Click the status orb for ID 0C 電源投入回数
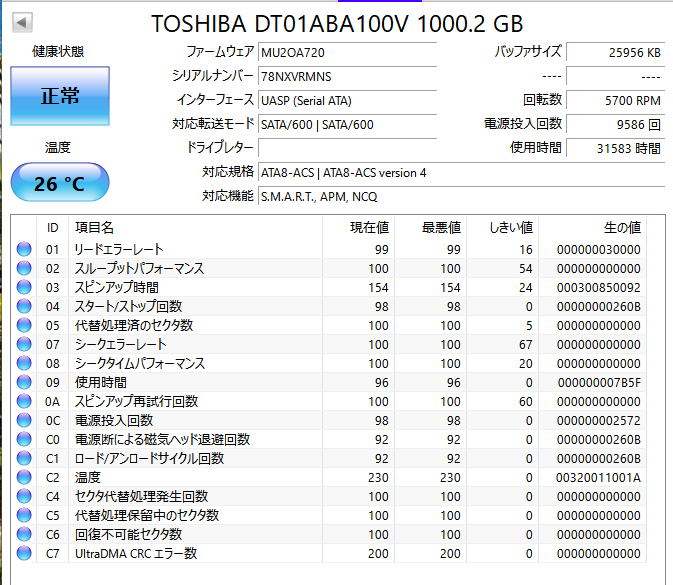 click(x=24, y=420)
